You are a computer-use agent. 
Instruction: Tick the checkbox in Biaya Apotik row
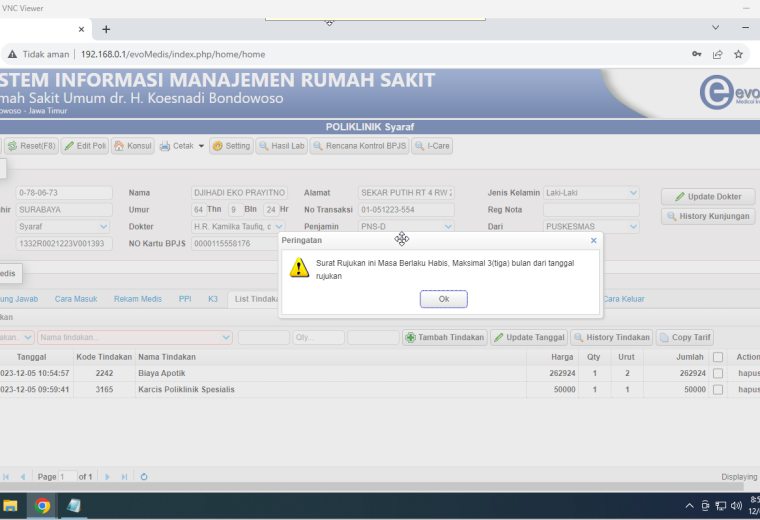(x=718, y=373)
